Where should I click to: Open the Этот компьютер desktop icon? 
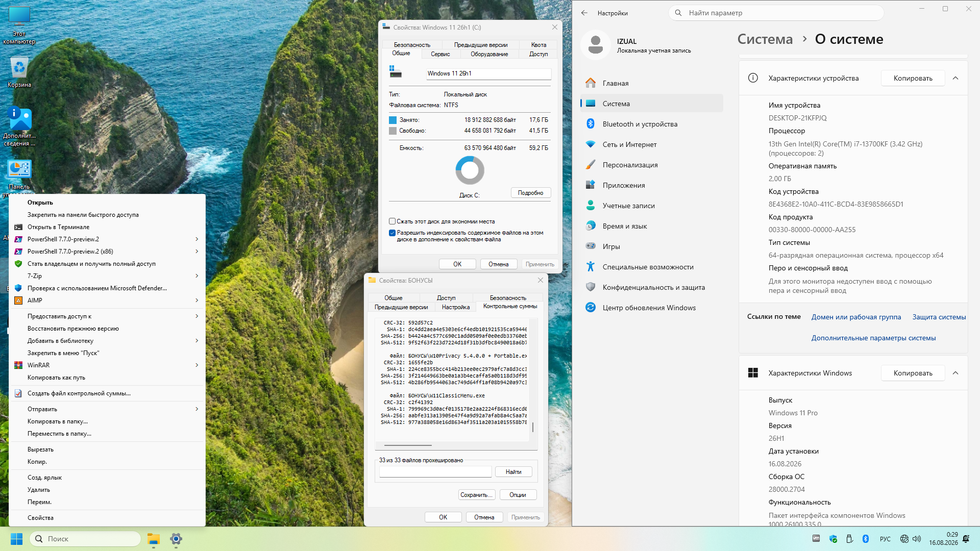point(19,24)
